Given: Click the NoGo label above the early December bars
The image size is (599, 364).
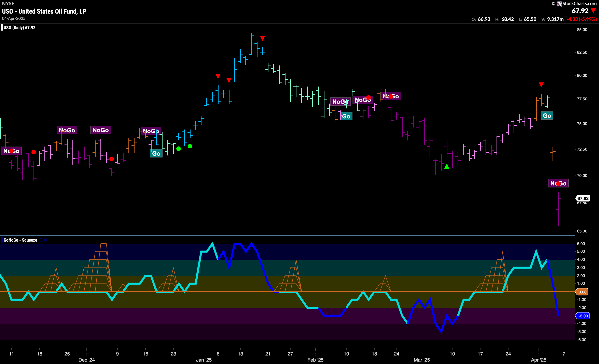Looking at the screenshot, I should click(101, 130).
